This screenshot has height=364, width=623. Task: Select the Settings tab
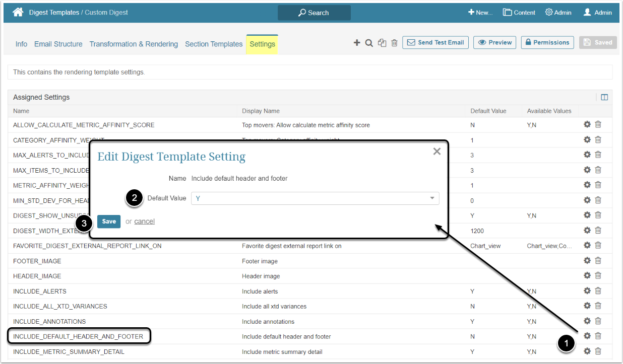point(262,44)
